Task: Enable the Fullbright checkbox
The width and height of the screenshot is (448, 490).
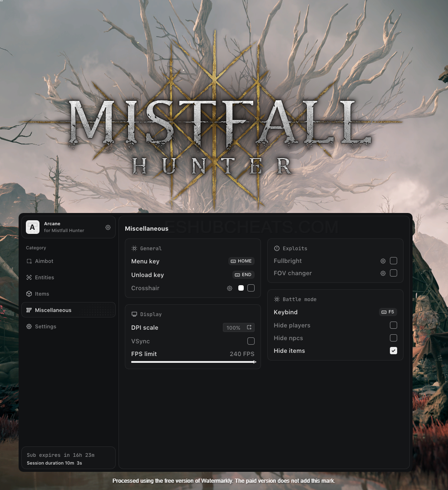Action: [x=394, y=261]
